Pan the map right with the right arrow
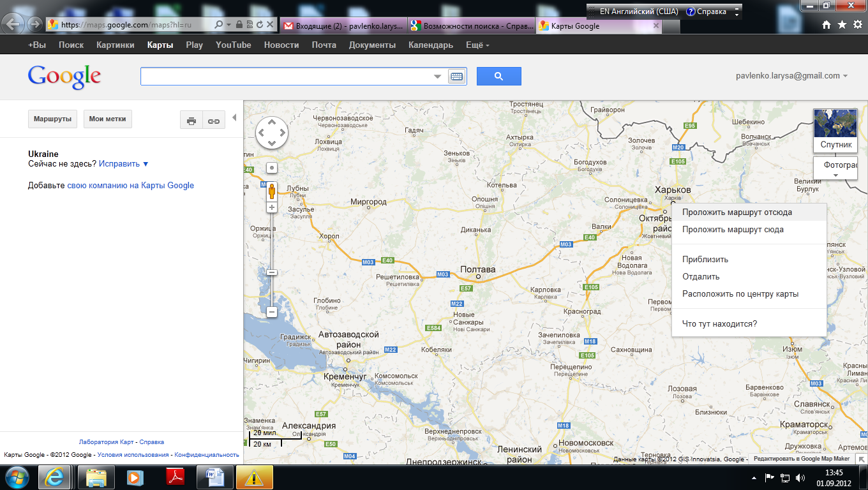The height and width of the screenshot is (490, 868). tap(283, 133)
